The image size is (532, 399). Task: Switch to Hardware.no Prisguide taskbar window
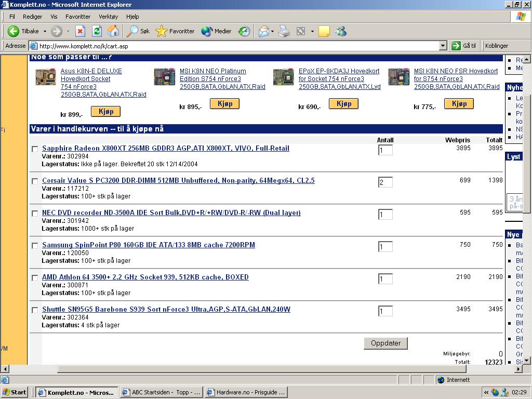point(246,393)
